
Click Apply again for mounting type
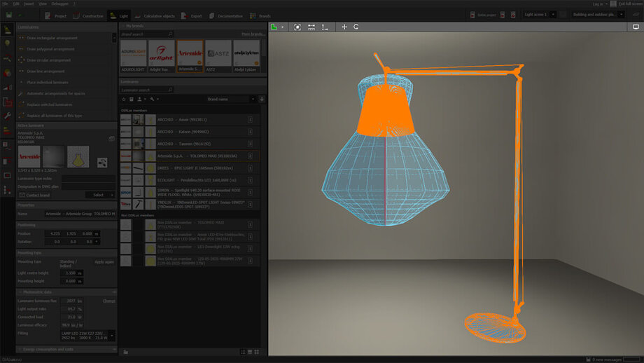104,261
